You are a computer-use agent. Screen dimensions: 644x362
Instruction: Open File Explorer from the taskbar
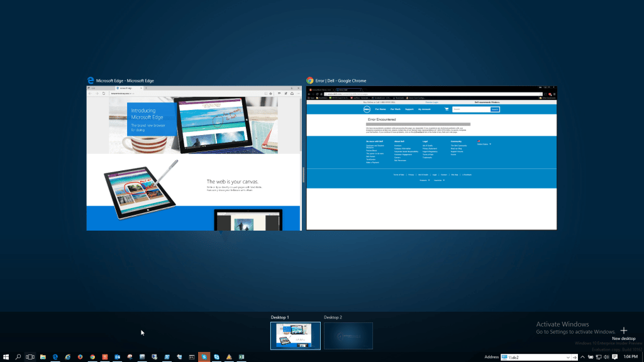pyautogui.click(x=43, y=357)
